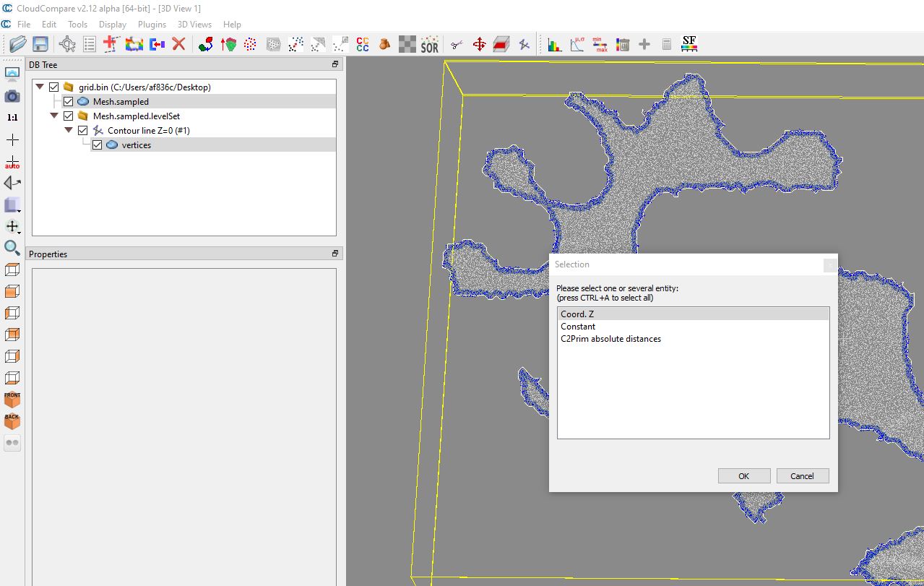Screen dimensions: 924x586
Task: Open the Edit menu
Action: (x=48, y=25)
